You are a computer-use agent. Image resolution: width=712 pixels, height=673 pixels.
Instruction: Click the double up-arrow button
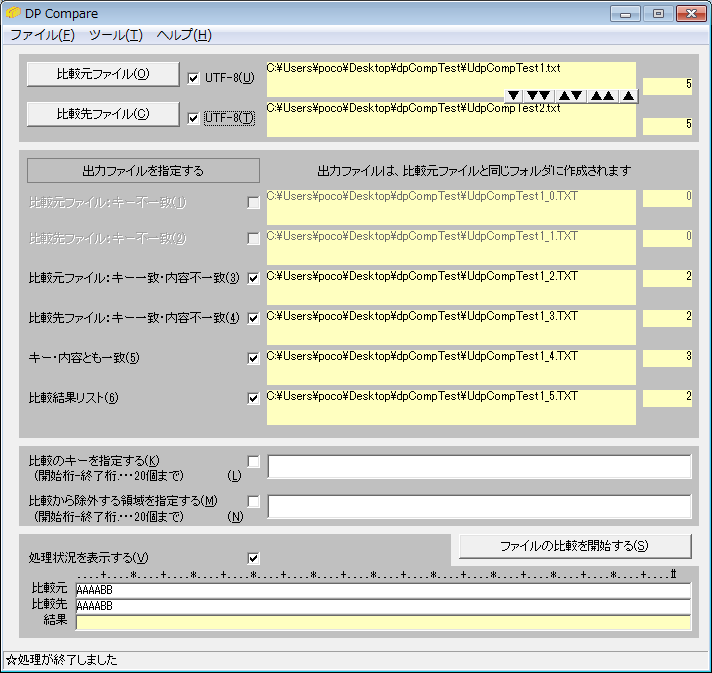pos(602,96)
